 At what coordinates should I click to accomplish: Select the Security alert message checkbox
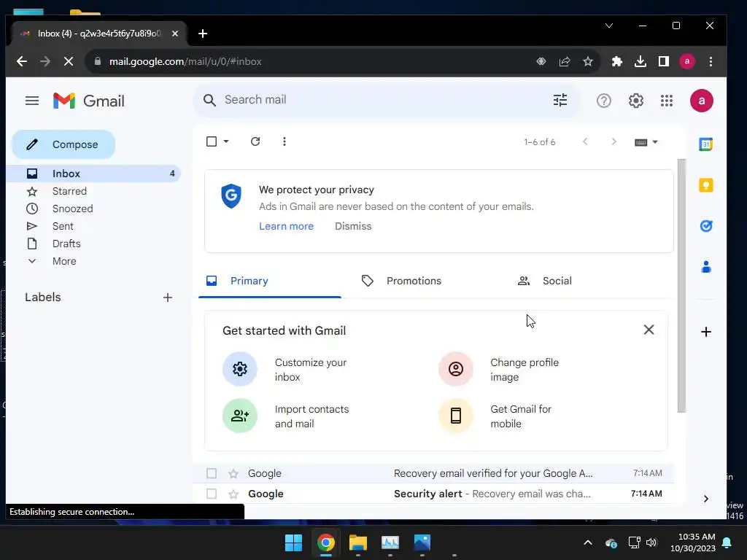tap(212, 494)
